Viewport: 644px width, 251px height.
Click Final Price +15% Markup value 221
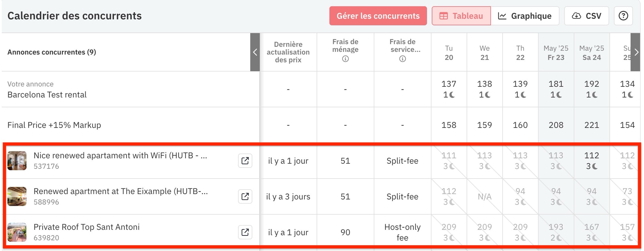pyautogui.click(x=592, y=125)
